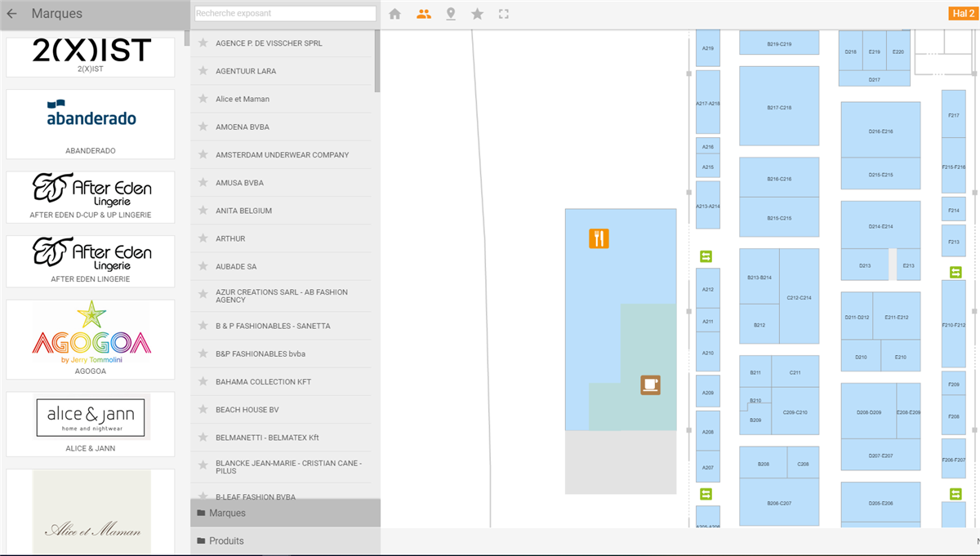Click the restaurant fork-and-knife map icon
The height and width of the screenshot is (556, 980).
point(599,238)
